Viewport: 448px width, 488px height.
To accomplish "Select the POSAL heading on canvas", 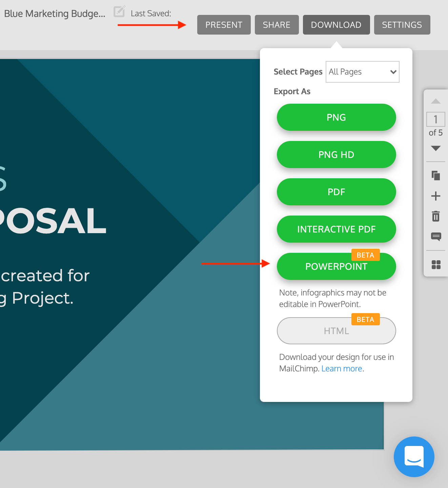I will tap(53, 221).
